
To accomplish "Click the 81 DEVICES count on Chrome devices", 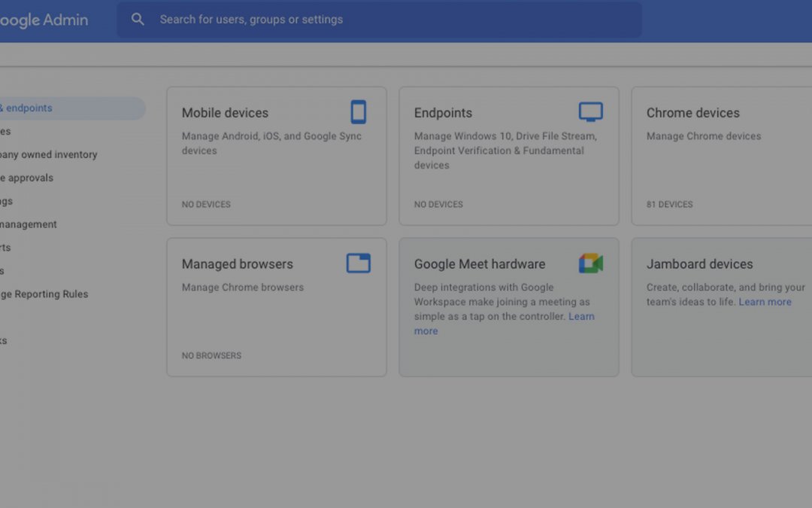I will point(669,204).
